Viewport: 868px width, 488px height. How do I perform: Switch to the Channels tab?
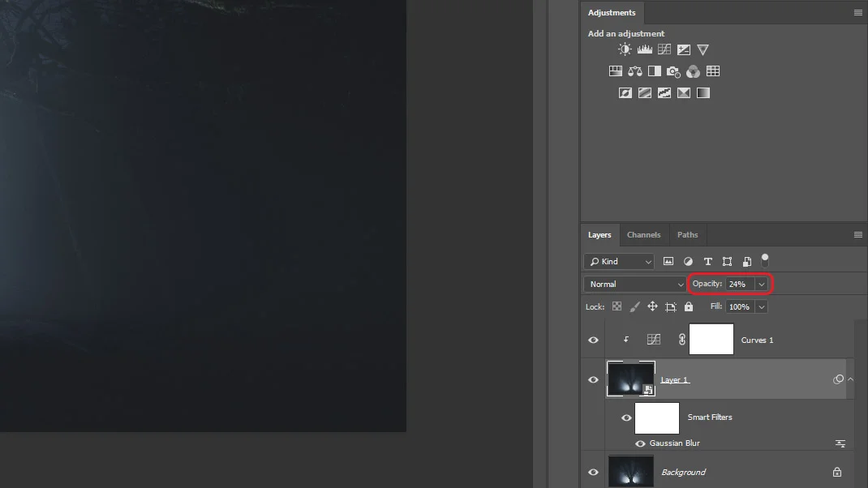point(643,234)
